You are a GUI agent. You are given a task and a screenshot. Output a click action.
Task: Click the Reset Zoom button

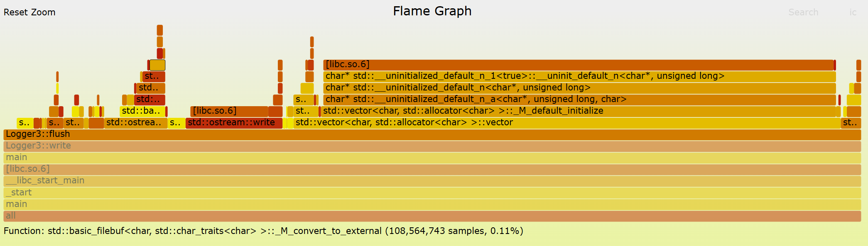[29, 12]
